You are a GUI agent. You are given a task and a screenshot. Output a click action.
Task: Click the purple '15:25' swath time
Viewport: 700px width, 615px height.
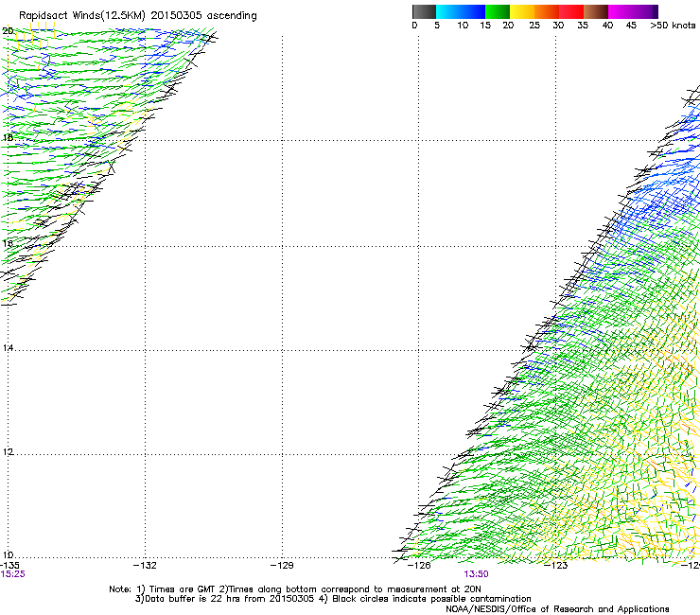pyautogui.click(x=12, y=574)
